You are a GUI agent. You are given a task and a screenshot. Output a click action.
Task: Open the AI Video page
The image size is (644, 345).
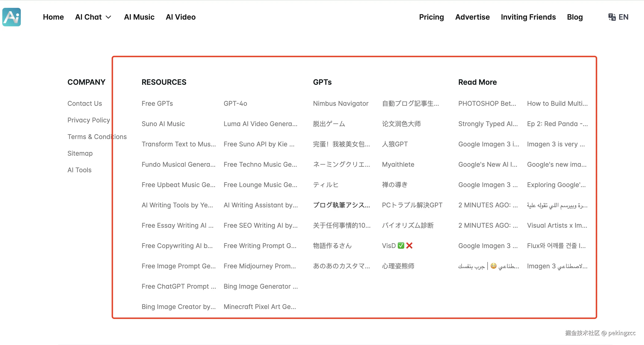pyautogui.click(x=180, y=17)
